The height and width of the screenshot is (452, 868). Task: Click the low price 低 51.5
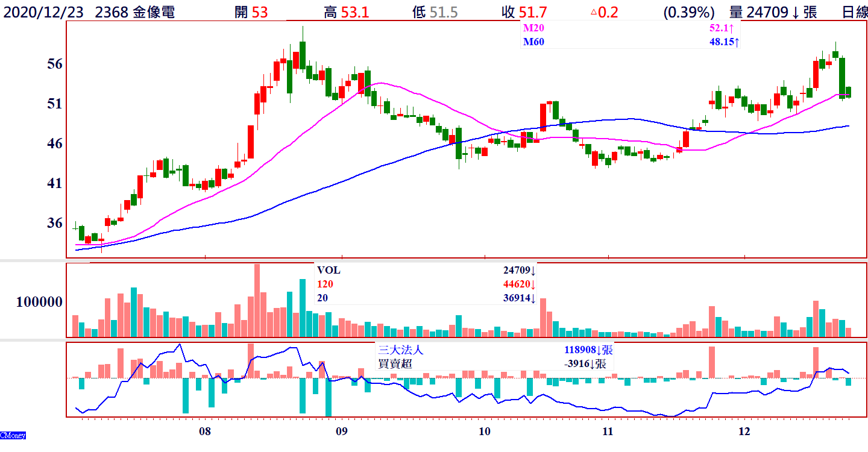[435, 12]
